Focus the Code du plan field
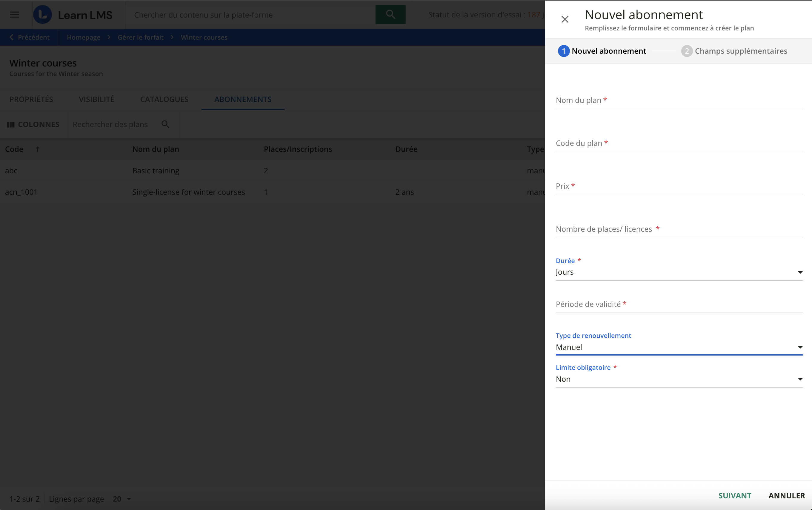The height and width of the screenshot is (510, 812). tap(679, 143)
